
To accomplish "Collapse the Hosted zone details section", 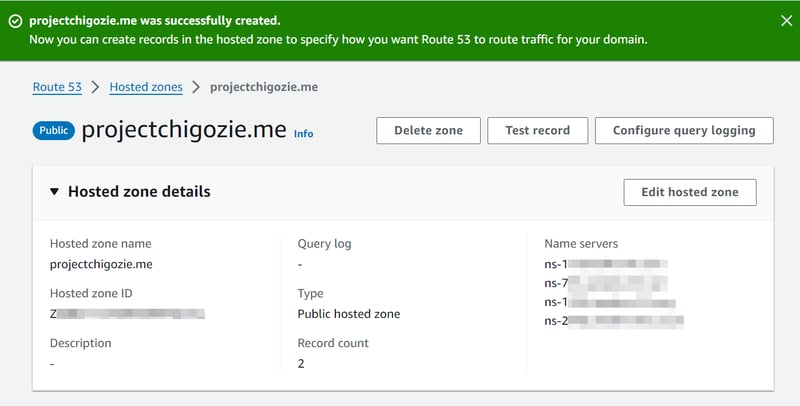I will tap(55, 192).
